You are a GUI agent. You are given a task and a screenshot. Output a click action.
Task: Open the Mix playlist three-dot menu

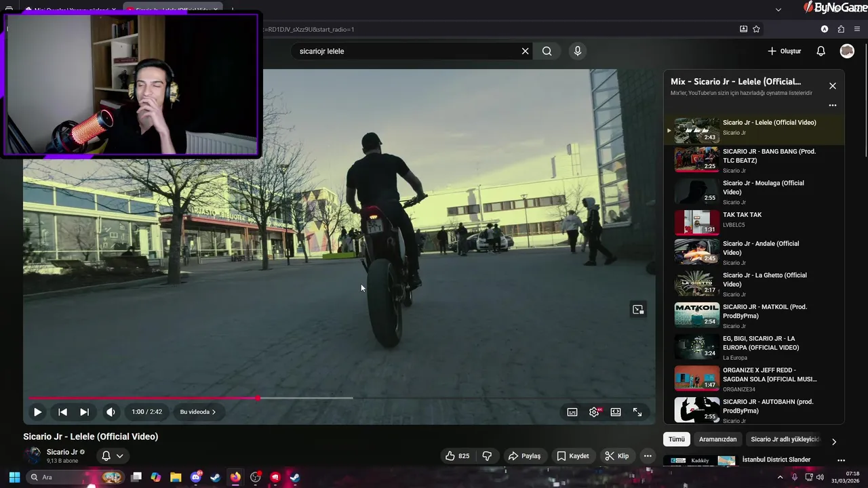pyautogui.click(x=833, y=105)
